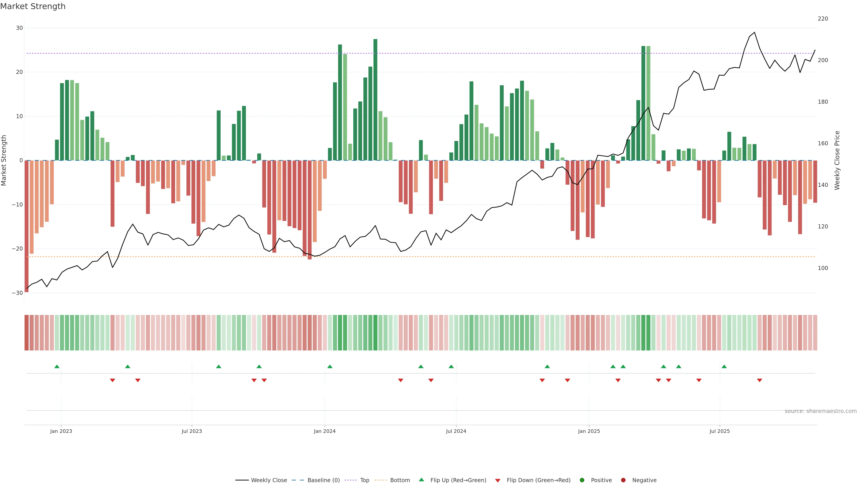The height and width of the screenshot is (488, 868).
Task: Click the Jul 2024 x-axis label
Action: coord(455,431)
